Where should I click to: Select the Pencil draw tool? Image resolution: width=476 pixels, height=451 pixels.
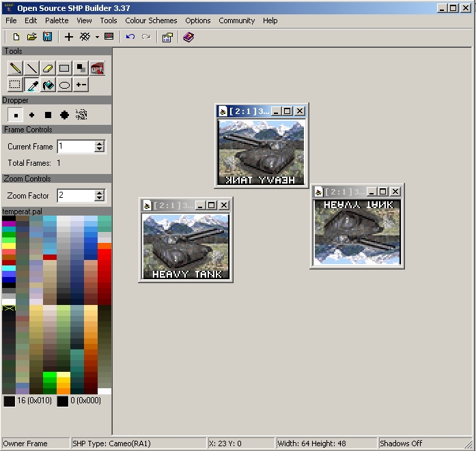15,68
